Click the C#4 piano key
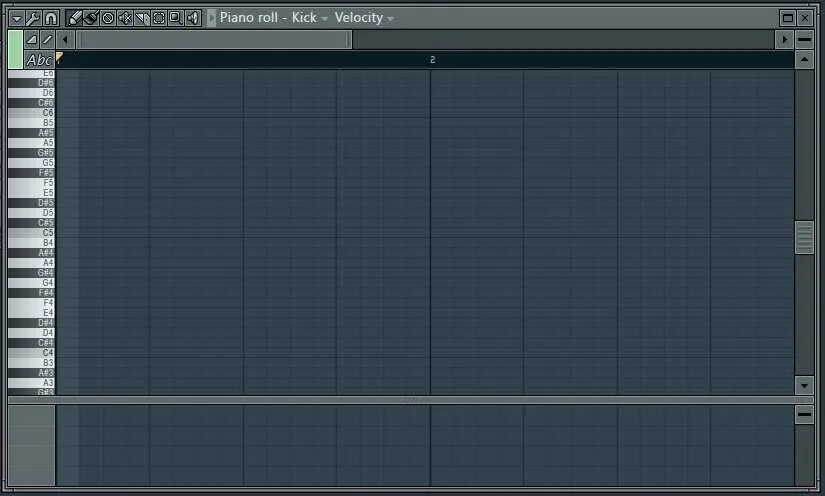This screenshot has height=496, width=825. click(x=32, y=342)
